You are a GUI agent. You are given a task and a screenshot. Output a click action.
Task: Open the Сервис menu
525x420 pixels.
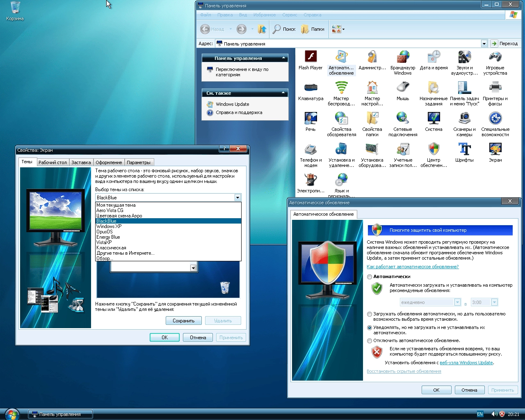[x=290, y=15]
